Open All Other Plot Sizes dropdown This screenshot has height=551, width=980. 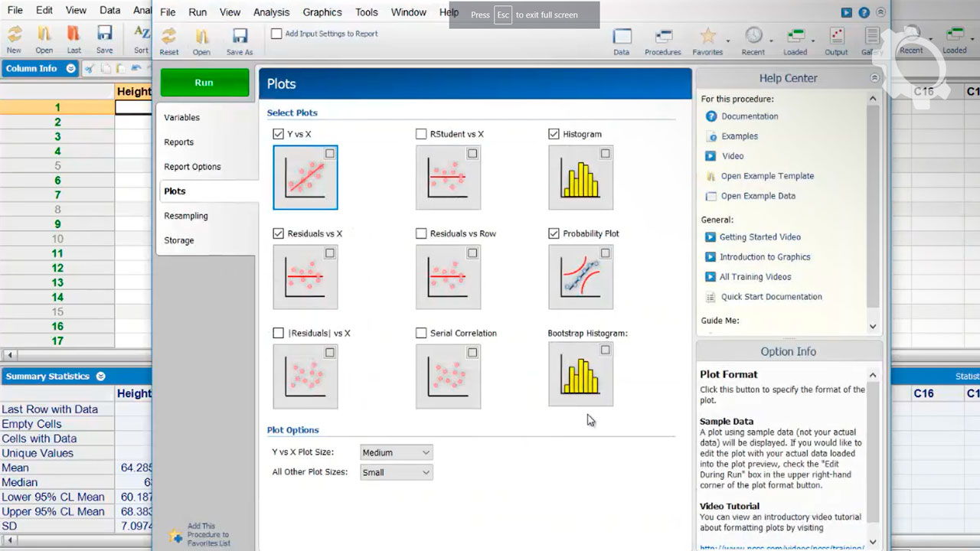coord(396,472)
